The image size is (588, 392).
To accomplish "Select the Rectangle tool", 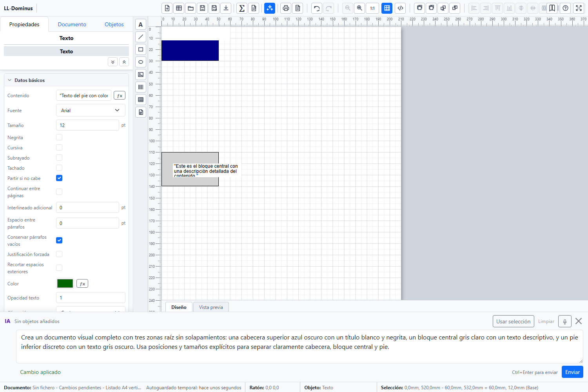I will pyautogui.click(x=141, y=49).
